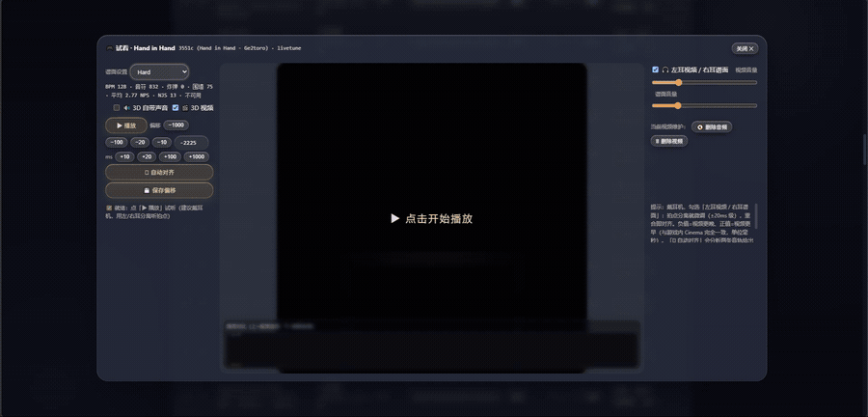
Task: Click the 3551c (Hand in Hand - Ge2toro) subtitle
Action: point(239,48)
